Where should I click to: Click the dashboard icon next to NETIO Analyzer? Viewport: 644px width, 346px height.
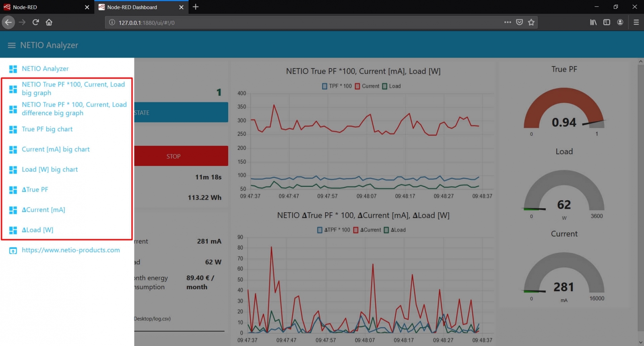(x=13, y=69)
